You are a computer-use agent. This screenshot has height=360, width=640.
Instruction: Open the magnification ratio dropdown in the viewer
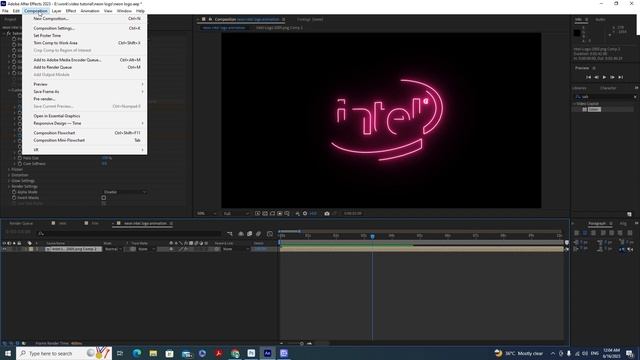[x=206, y=213]
